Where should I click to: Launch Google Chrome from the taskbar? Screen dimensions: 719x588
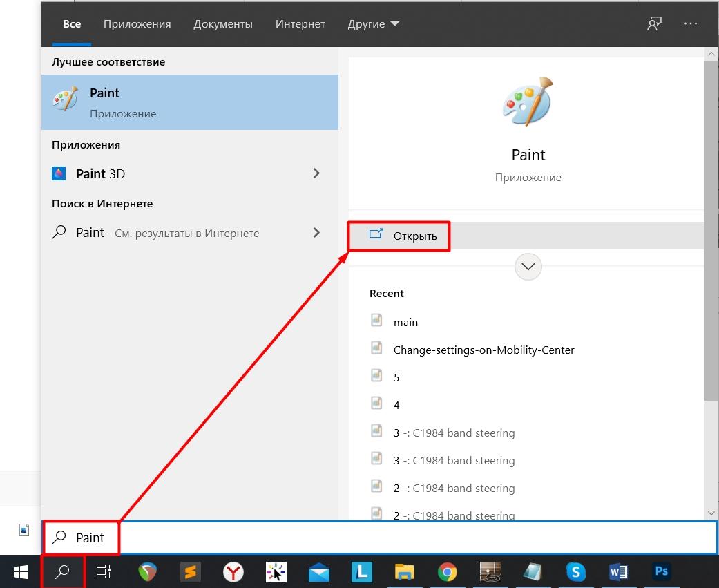pos(447,572)
